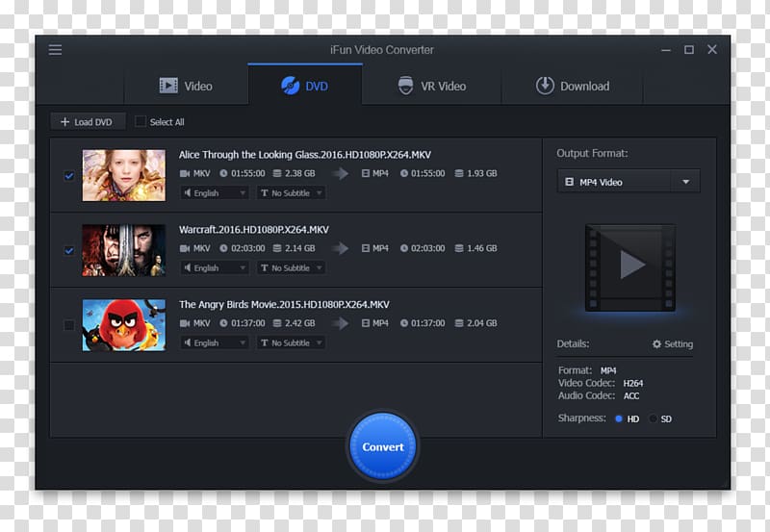Click the conversion arrow on Angry Birds row
770x532 pixels.
point(340,323)
